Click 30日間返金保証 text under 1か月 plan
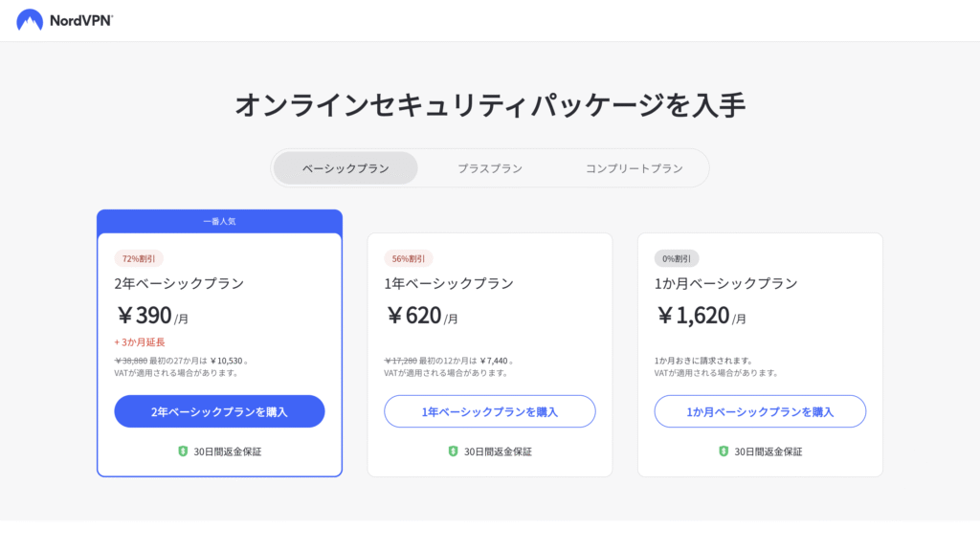The width and height of the screenshot is (980, 550). tap(768, 451)
